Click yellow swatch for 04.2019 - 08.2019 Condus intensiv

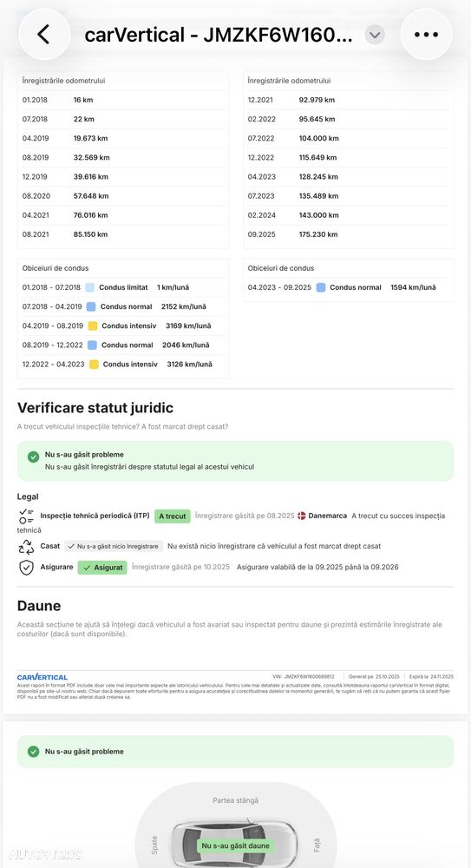point(93,326)
